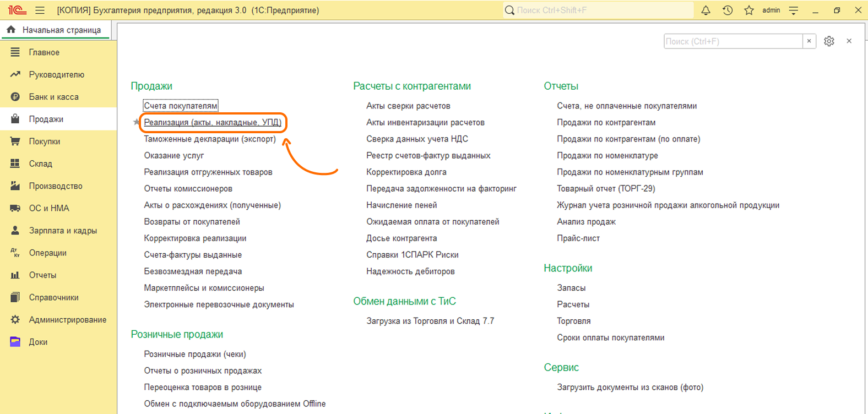This screenshot has height=414, width=868.
Task: Click the Склад grid icon
Action: pyautogui.click(x=15, y=164)
